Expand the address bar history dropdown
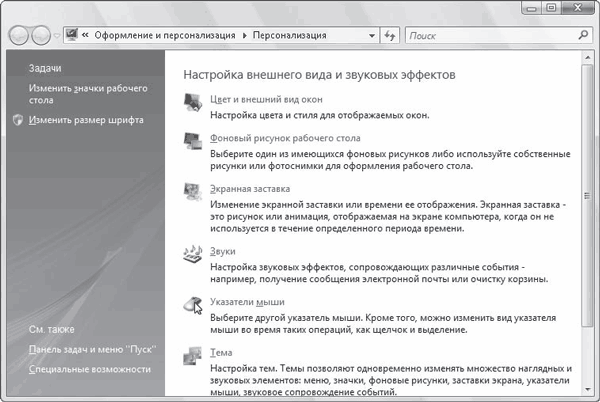The height and width of the screenshot is (402, 600). (x=372, y=36)
